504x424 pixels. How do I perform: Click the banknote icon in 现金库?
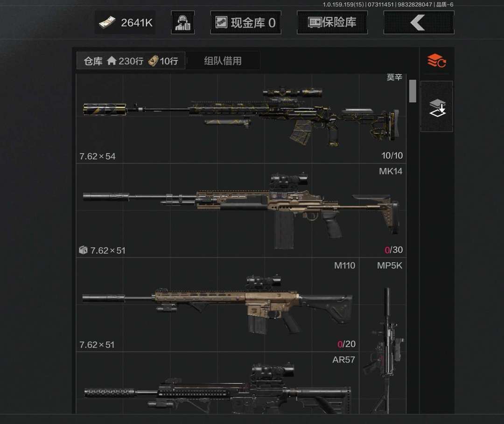221,22
